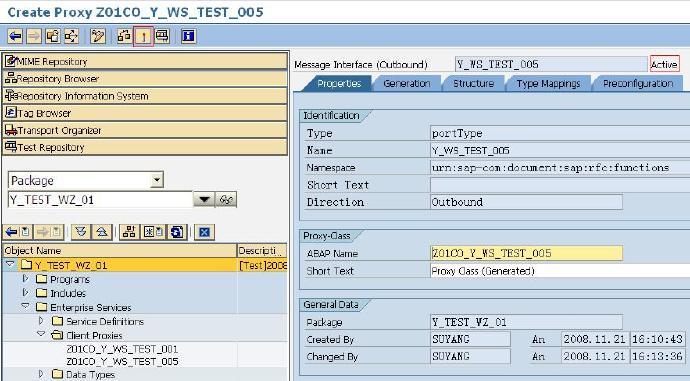Open the Favorites star icon in tree toolbar
The height and width of the screenshot is (381, 690).
coord(153,232)
